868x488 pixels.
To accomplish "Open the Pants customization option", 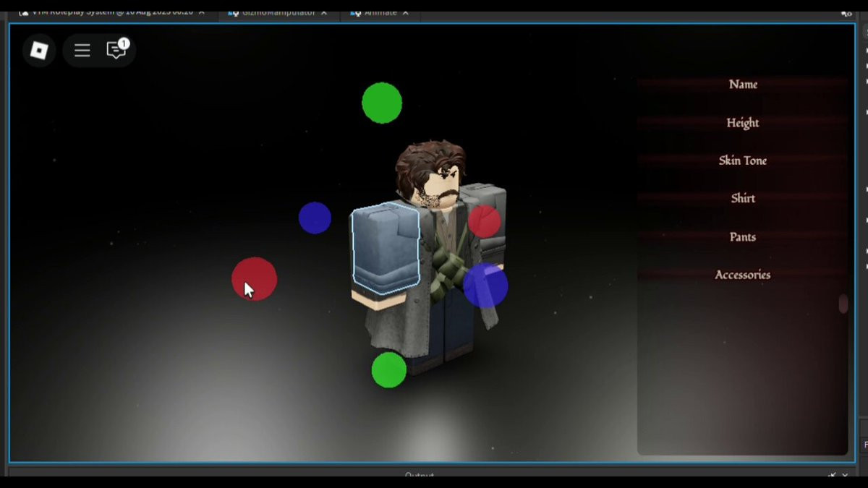I will [743, 237].
